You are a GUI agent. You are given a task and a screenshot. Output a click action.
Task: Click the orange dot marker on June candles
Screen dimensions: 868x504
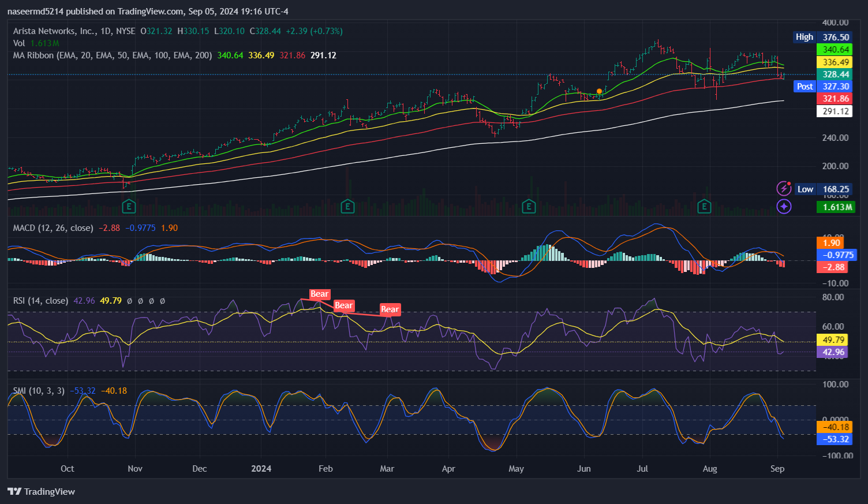coord(600,91)
